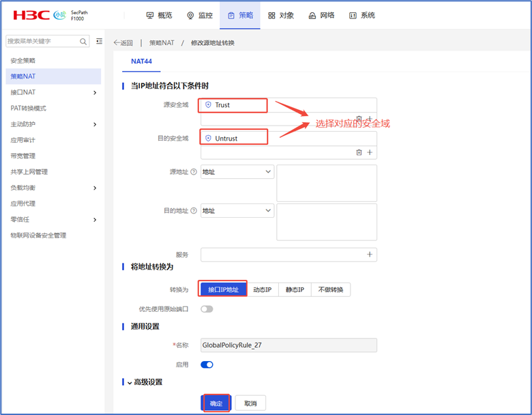This screenshot has width=532, height=415.
Task: Open the 目的地址 type dropdown
Action: (x=237, y=210)
